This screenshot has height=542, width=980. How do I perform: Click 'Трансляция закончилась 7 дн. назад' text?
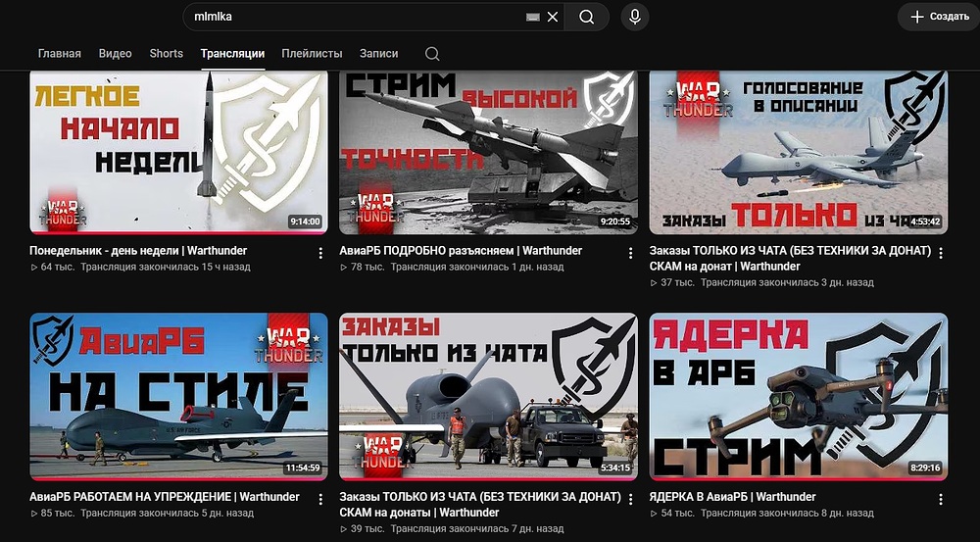point(477,529)
